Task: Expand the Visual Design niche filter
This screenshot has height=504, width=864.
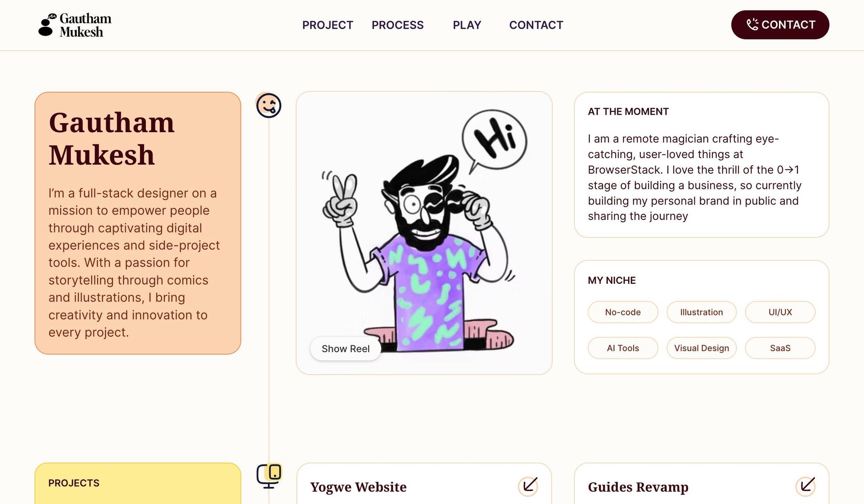Action: (x=701, y=348)
